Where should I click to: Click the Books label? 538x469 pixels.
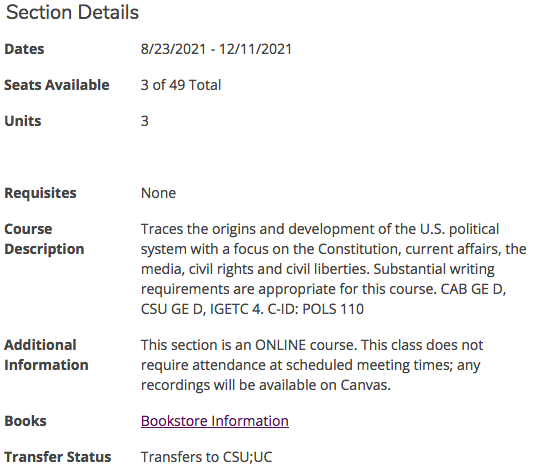25,421
